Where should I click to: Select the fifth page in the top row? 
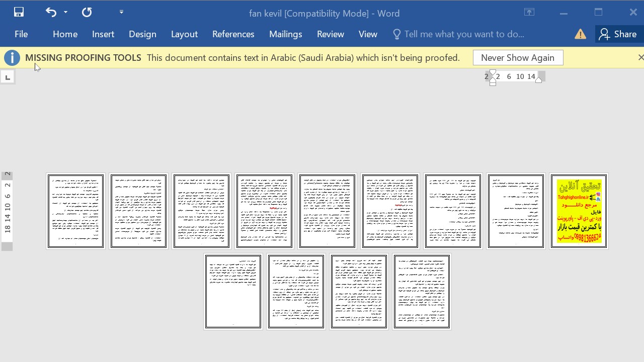(x=327, y=211)
